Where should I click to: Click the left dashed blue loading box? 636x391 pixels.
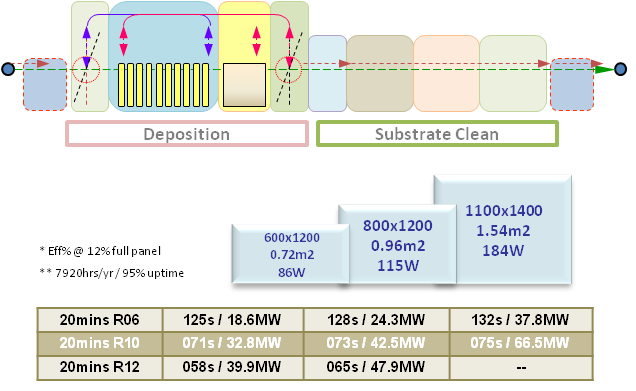(x=45, y=84)
